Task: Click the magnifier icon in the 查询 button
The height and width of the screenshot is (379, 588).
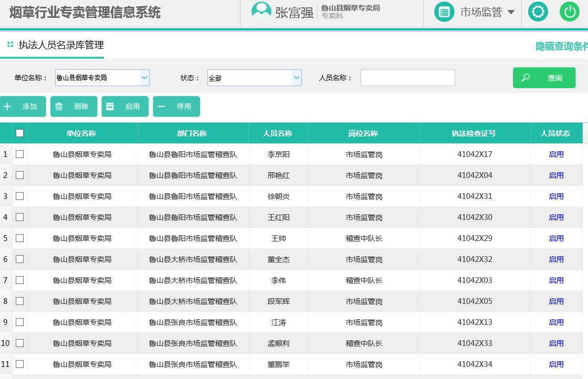Action: 526,78
